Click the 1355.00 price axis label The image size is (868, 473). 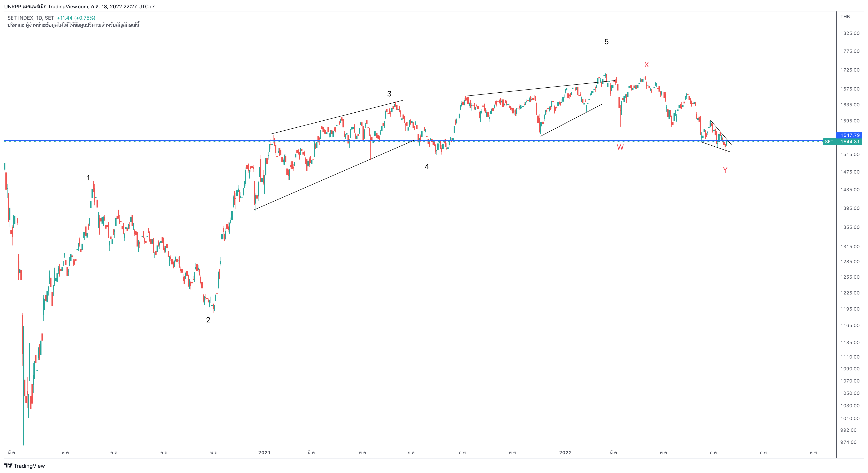click(850, 227)
